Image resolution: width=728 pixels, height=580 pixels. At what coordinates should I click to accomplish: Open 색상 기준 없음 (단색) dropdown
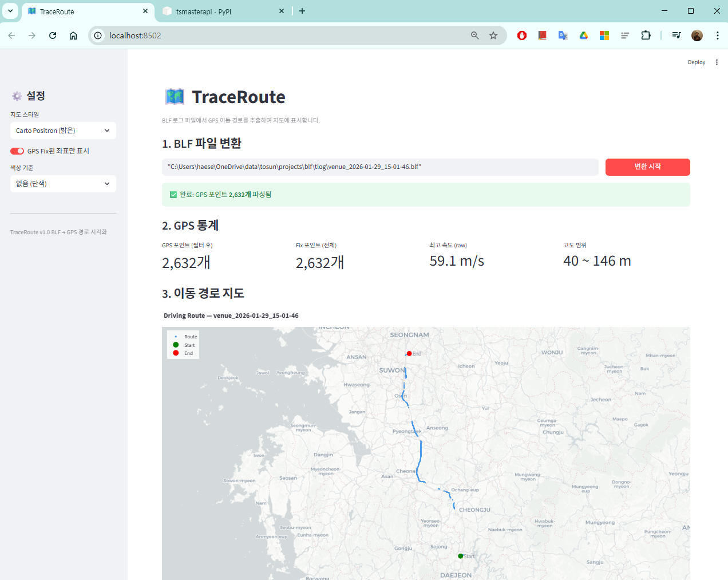[63, 184]
